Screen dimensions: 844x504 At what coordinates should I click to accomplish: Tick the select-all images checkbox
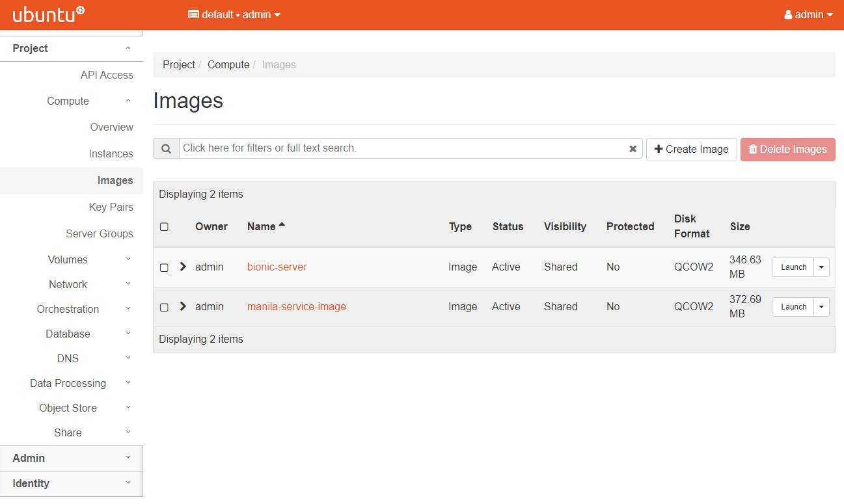pyautogui.click(x=164, y=227)
